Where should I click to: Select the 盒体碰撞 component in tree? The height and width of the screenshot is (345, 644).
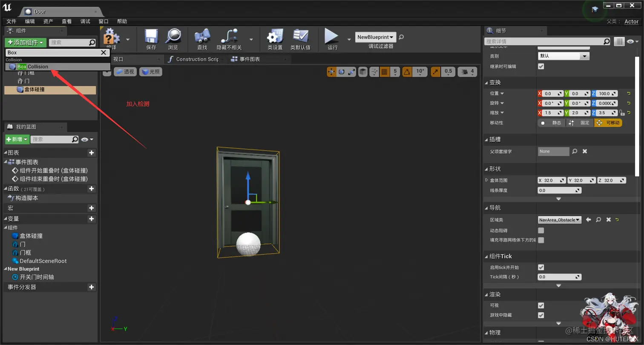pyautogui.click(x=50, y=90)
